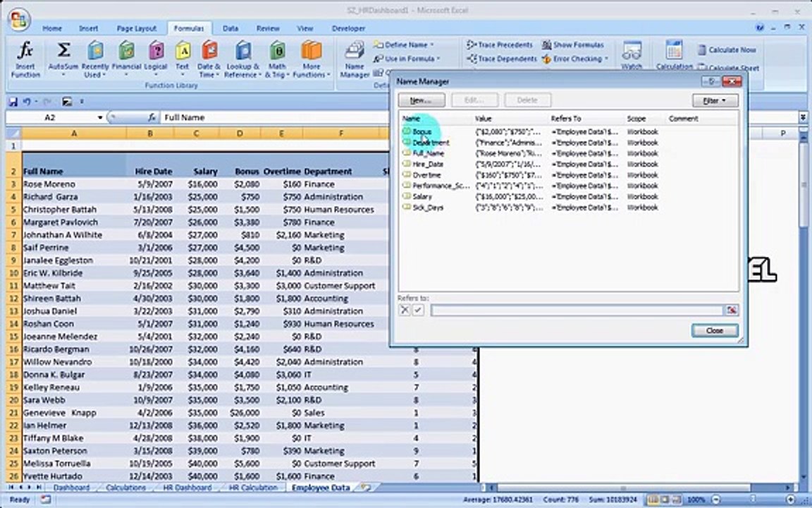Open Calculation Options
Viewport: 812px width, 508px height.
tap(674, 55)
